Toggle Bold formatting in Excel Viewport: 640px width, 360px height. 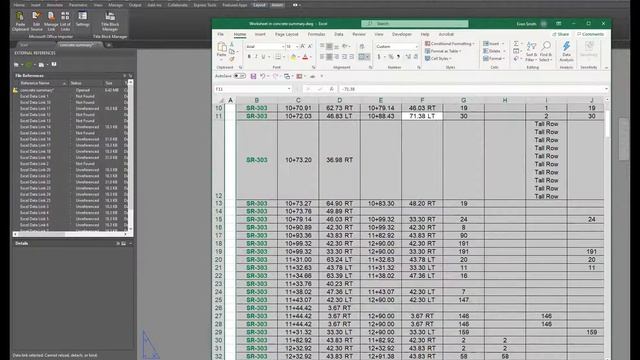(249, 57)
